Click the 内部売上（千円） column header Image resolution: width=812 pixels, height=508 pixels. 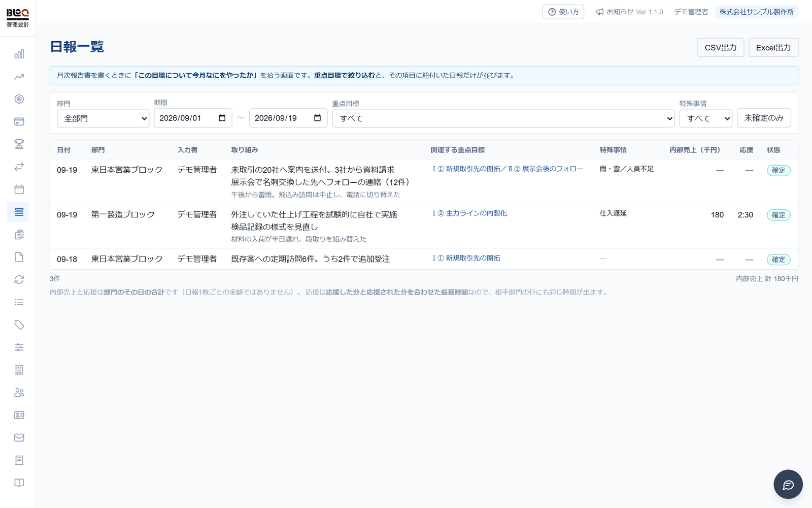[x=695, y=150]
